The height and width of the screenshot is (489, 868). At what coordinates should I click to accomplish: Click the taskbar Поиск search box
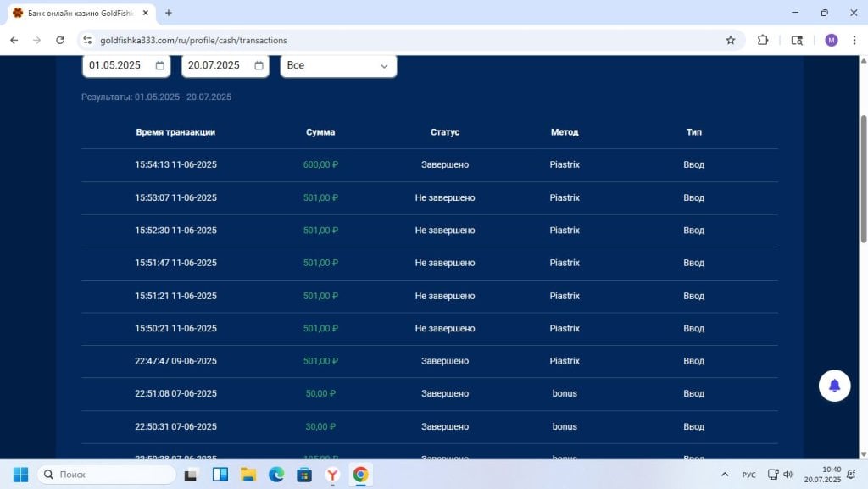click(x=107, y=474)
